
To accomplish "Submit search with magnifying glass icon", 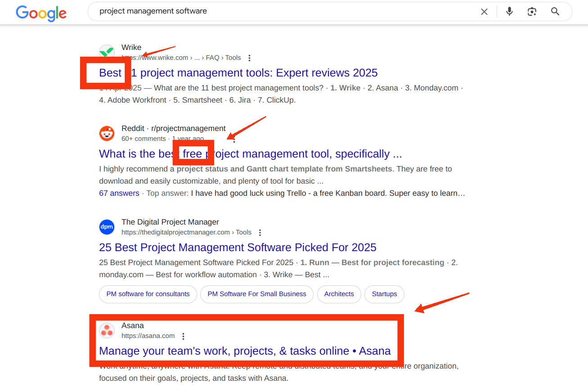I will [555, 12].
